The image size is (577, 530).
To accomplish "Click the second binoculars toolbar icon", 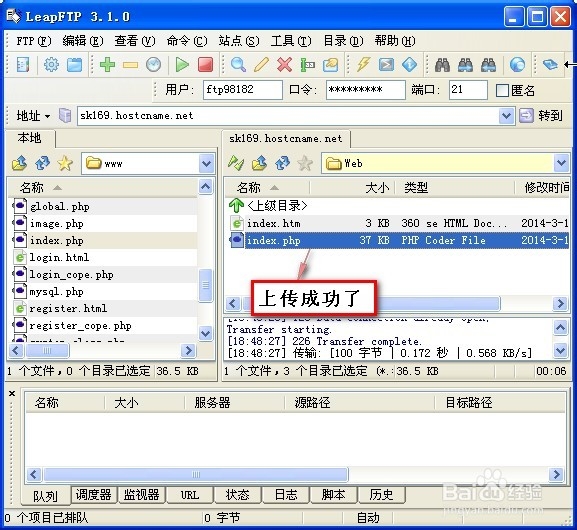I will (x=465, y=65).
